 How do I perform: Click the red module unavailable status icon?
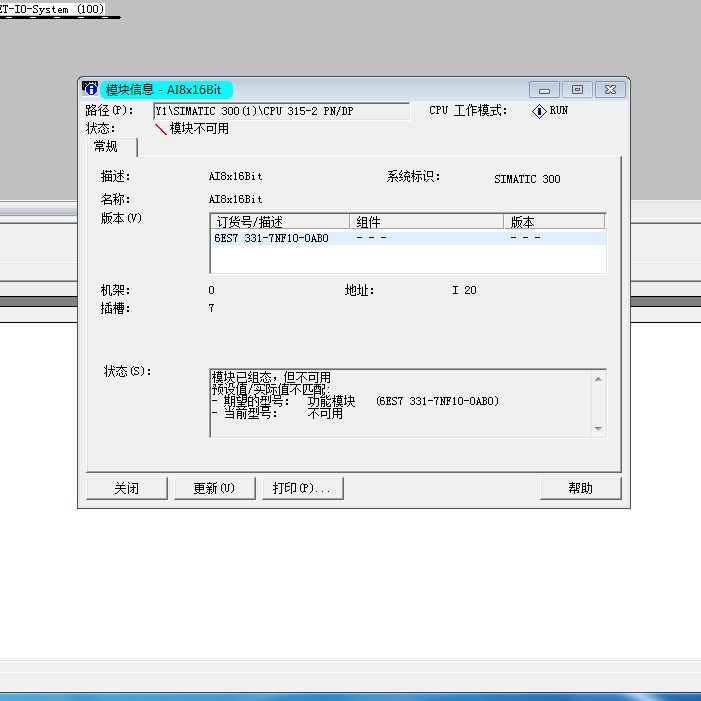point(160,129)
